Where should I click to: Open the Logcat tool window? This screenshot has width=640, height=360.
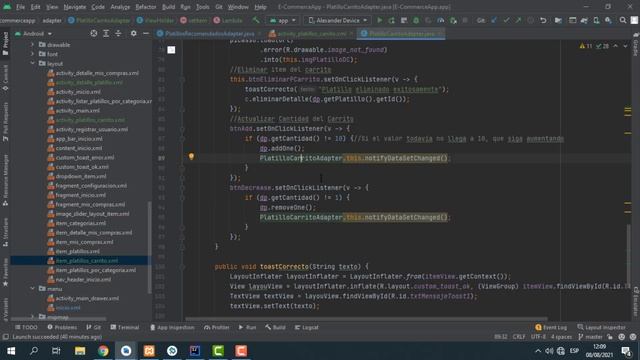coord(307,327)
